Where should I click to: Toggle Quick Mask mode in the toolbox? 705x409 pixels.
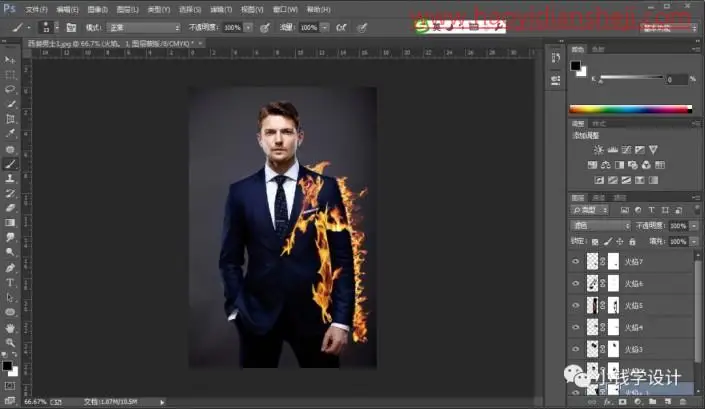coord(10,386)
